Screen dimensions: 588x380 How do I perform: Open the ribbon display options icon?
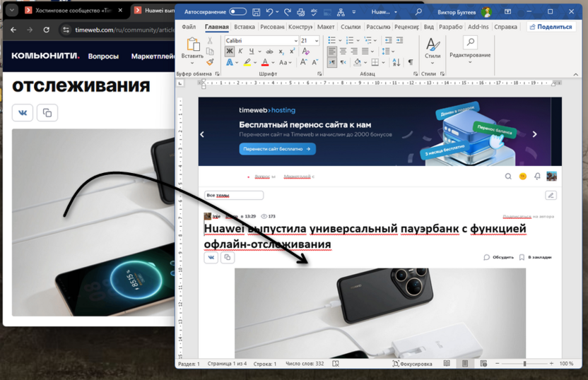(507, 11)
